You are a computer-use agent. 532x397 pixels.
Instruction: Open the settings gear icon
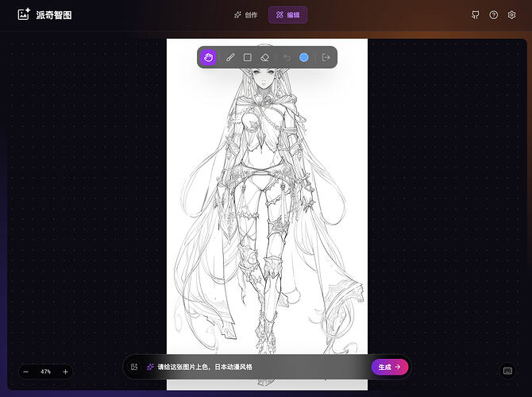coord(511,15)
